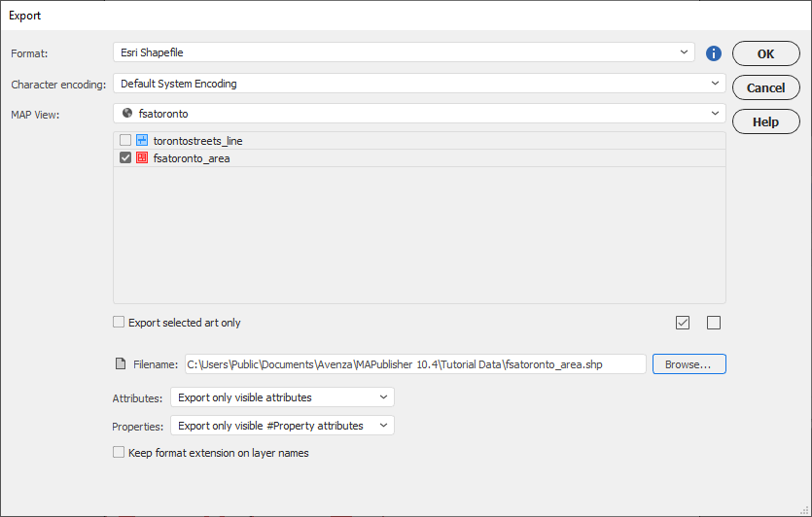This screenshot has width=812, height=517.
Task: Enable the torontostreets_line layer checkbox
Action: click(x=125, y=140)
